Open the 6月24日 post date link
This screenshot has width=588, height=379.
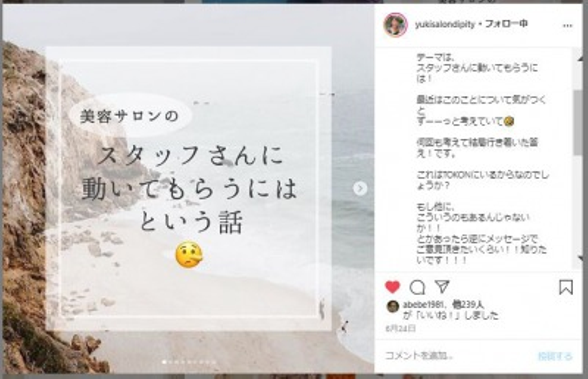point(401,328)
